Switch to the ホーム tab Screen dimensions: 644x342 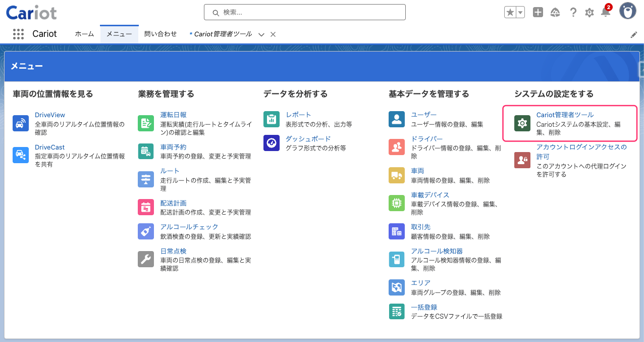coord(84,34)
